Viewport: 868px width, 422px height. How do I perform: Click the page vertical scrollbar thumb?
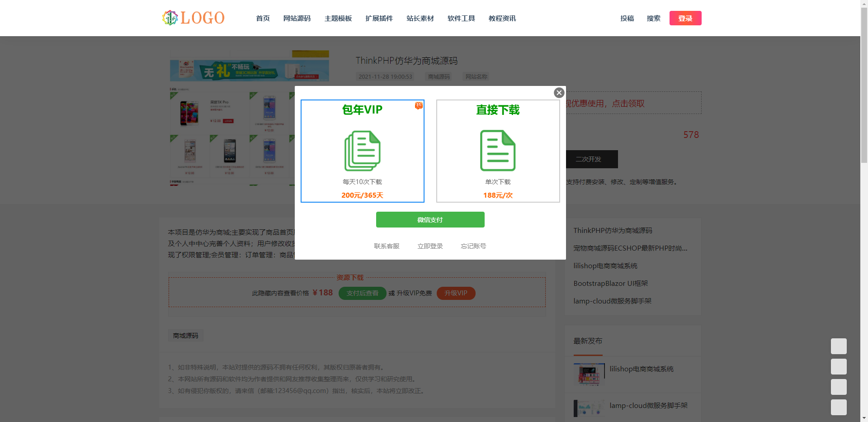coord(864,85)
